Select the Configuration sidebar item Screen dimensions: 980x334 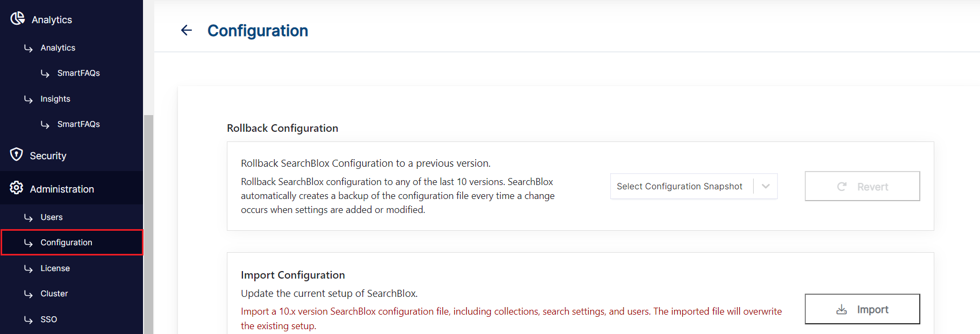tap(66, 243)
